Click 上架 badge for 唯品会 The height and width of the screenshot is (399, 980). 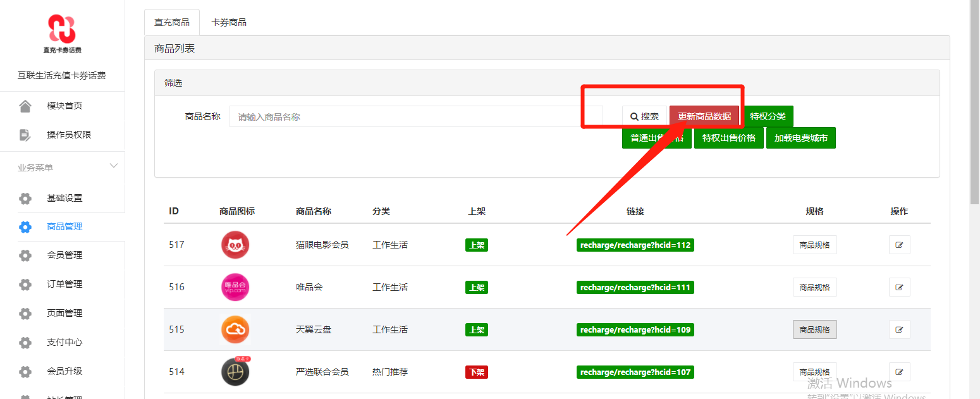[x=477, y=288]
